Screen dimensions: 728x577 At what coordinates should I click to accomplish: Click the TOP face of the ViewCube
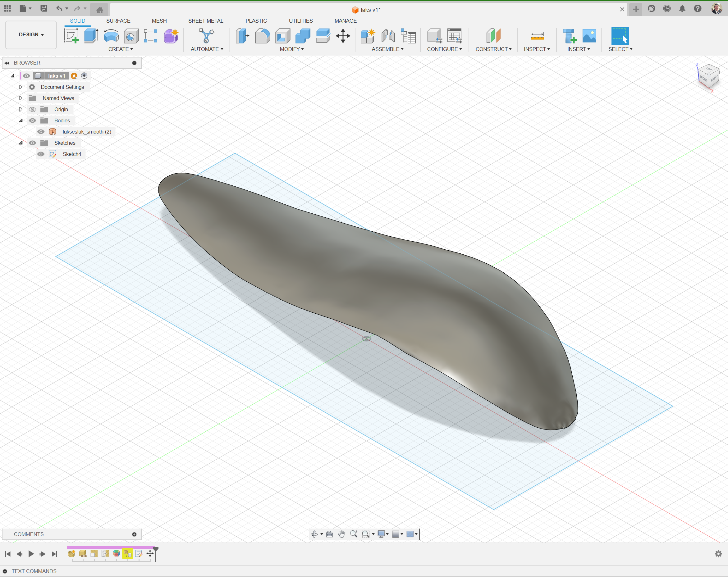[708, 69]
